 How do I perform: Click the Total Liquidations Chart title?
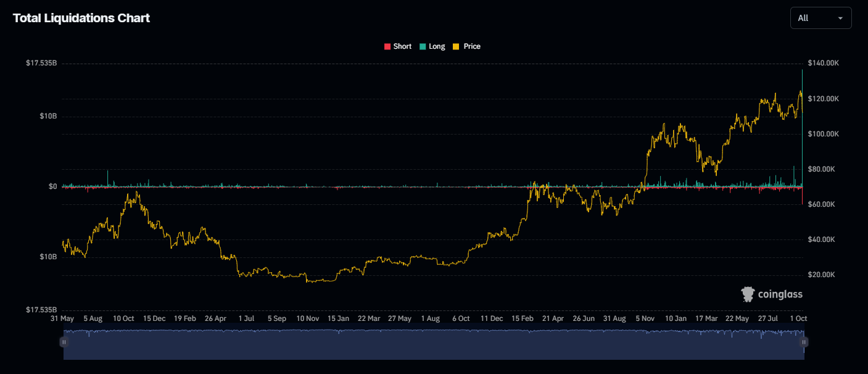[x=81, y=18]
